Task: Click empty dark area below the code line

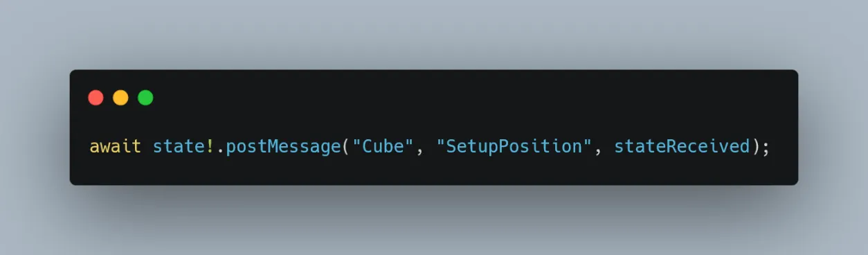Action: [x=433, y=172]
